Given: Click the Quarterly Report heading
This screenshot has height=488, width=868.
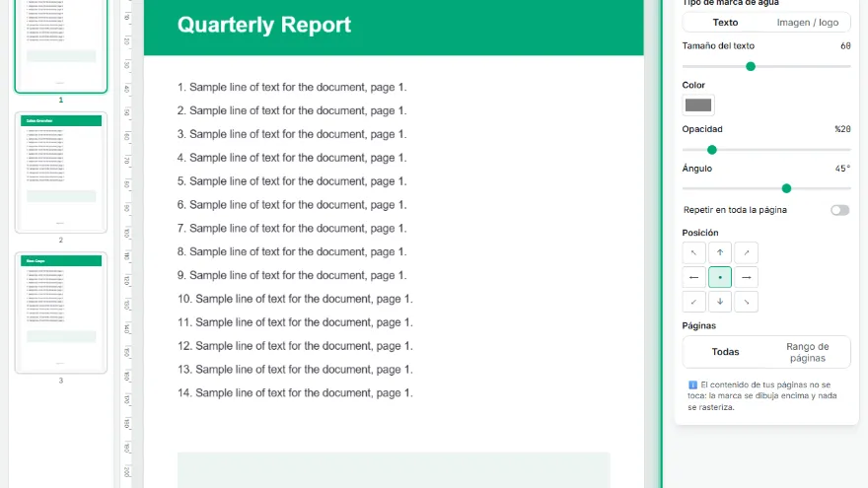Looking at the screenshot, I should pos(264,25).
